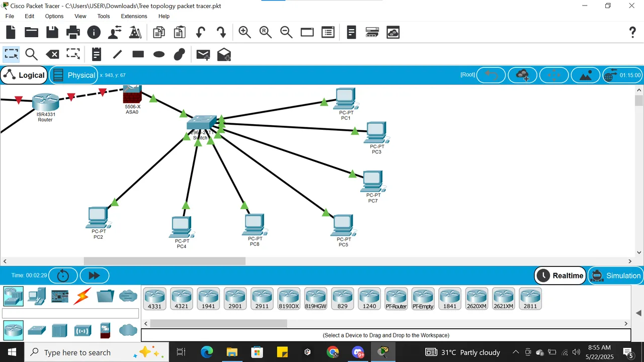This screenshot has height=362, width=644.
Task: Open the Extensions menu
Action: pyautogui.click(x=134, y=16)
